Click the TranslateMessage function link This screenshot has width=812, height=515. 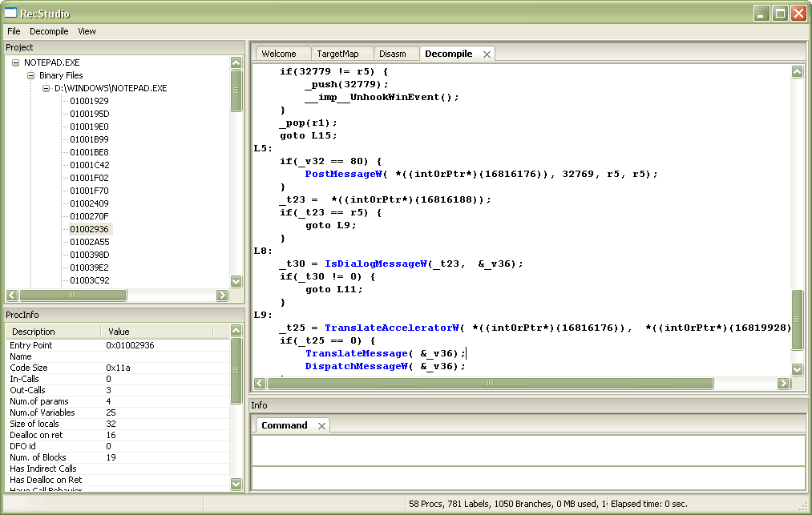356,353
